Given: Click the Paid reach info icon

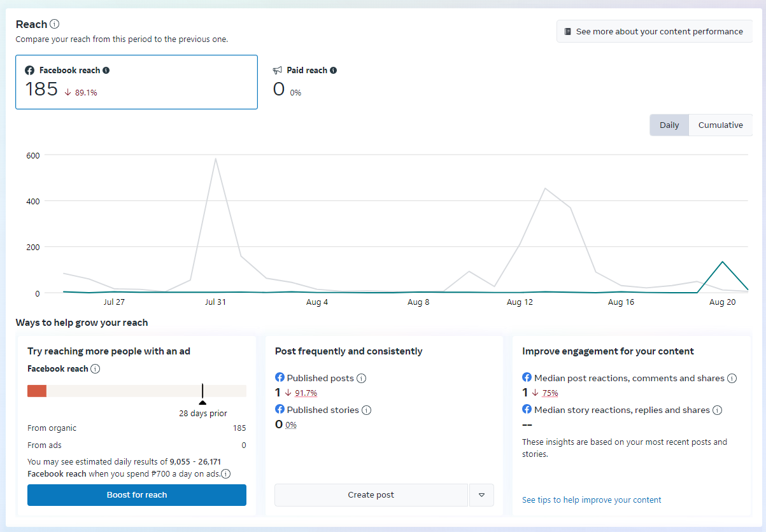Looking at the screenshot, I should (x=334, y=71).
